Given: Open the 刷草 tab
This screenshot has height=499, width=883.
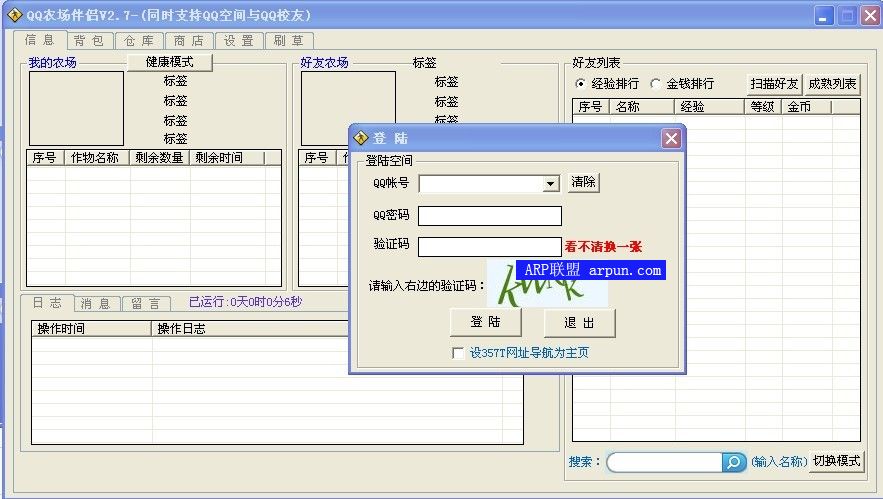Looking at the screenshot, I should tap(289, 41).
